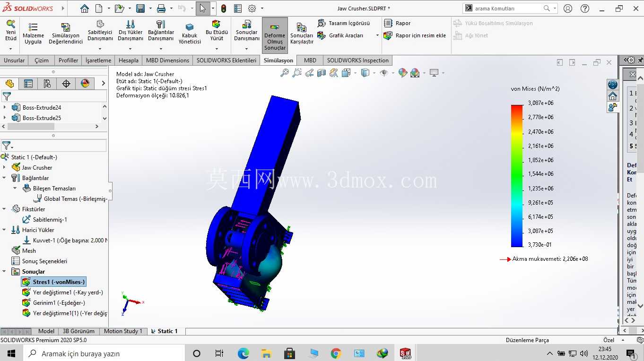The height and width of the screenshot is (361, 644).
Task: Open Sabitleyici Danışmanı (fixtures advisor)
Action: point(100,31)
